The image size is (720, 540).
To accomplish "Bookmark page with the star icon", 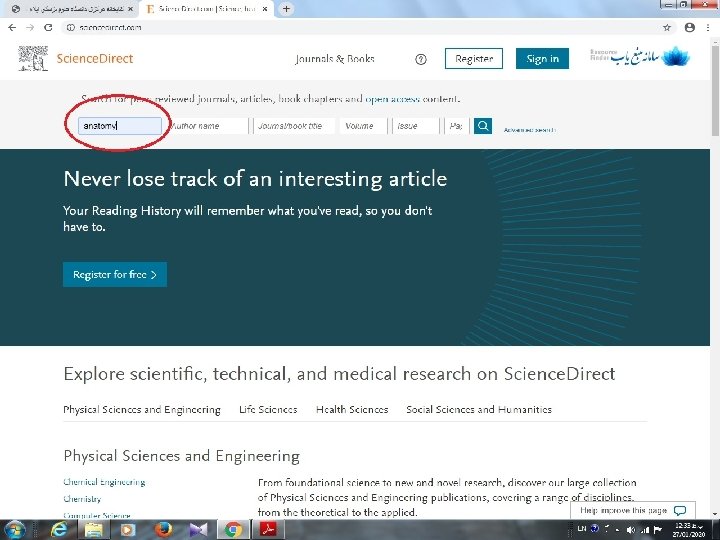I will (667, 28).
